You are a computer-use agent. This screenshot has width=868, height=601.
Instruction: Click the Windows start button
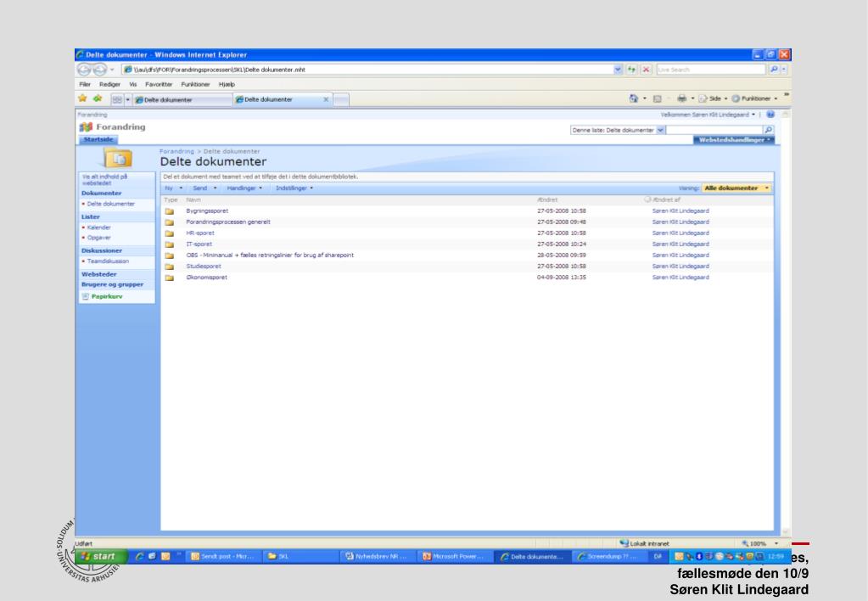101,556
